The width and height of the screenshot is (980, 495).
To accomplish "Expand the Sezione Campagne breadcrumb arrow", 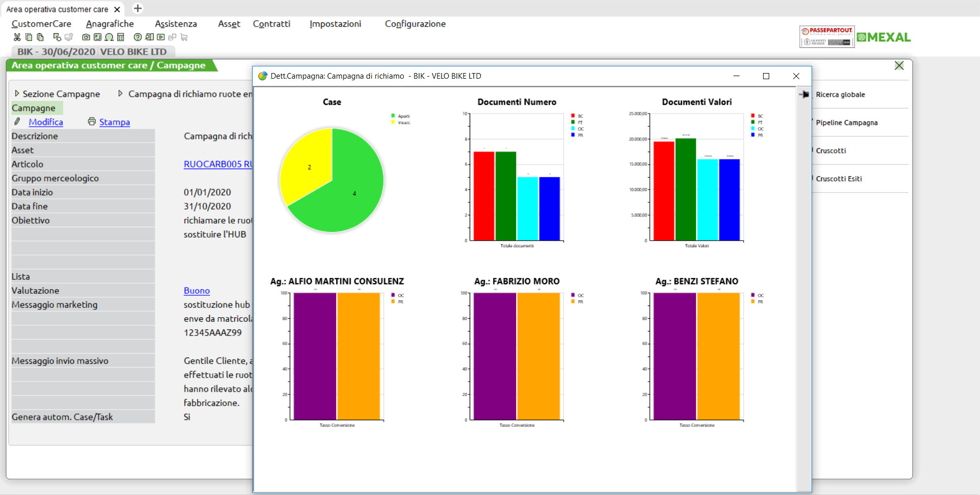I will click(x=17, y=93).
